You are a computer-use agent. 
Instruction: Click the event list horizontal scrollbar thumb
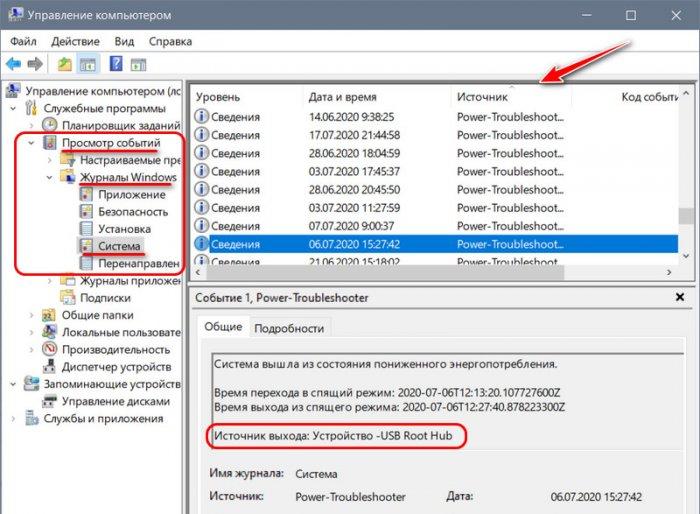385,272
